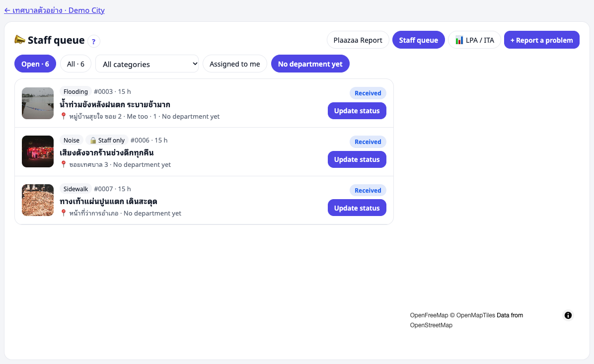Viewport: 594px width, 364px height.
Task: Open report titled ทางเท้าแผ่นปูนแตก เดินสะดุด
Action: [x=108, y=201]
